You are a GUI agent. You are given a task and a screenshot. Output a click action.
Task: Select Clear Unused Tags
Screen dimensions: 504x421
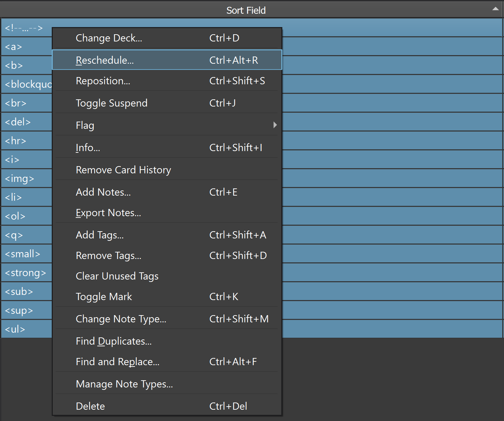167,276
